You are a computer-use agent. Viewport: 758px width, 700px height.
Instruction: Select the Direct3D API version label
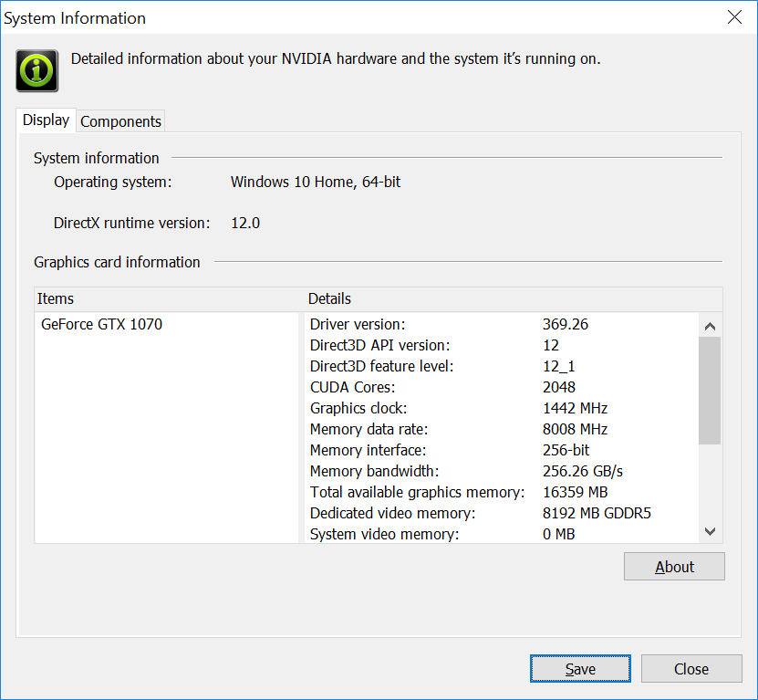click(379, 345)
